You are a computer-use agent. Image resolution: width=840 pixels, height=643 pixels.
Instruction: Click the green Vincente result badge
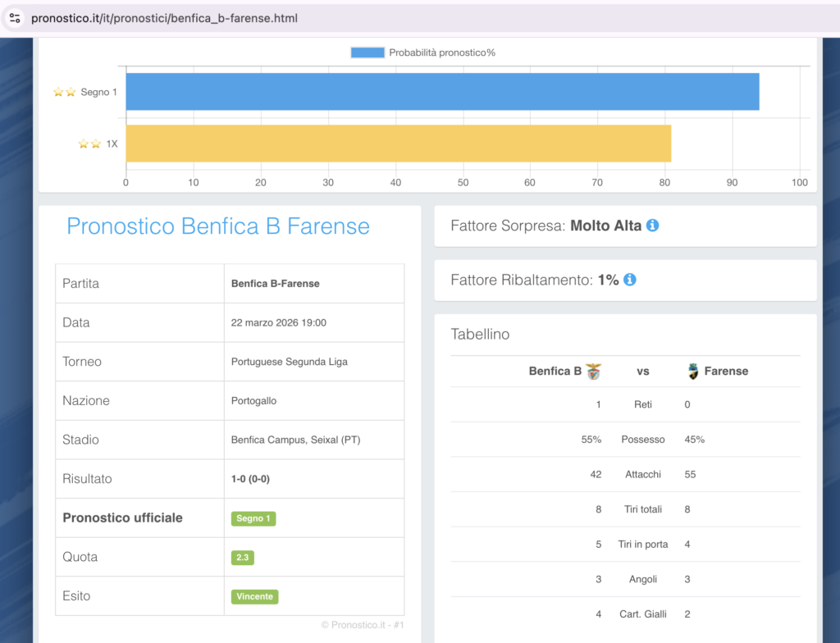click(x=254, y=596)
